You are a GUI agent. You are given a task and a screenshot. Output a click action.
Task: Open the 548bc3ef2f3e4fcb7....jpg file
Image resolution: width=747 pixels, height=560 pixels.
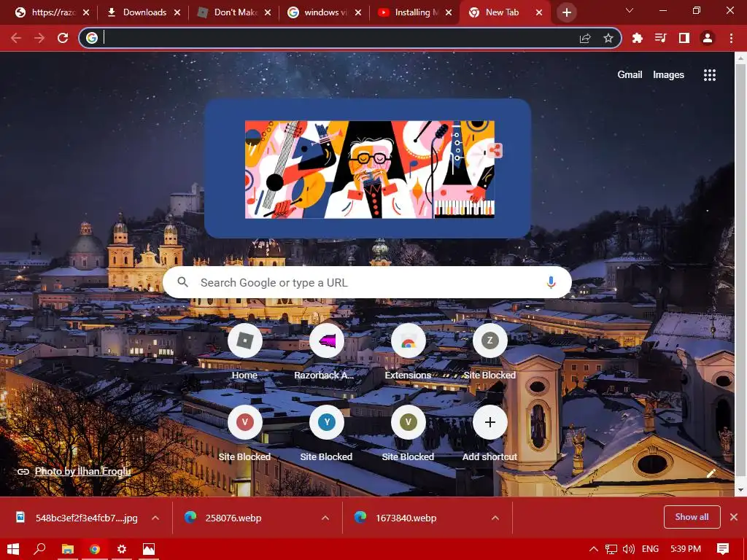[86, 518]
